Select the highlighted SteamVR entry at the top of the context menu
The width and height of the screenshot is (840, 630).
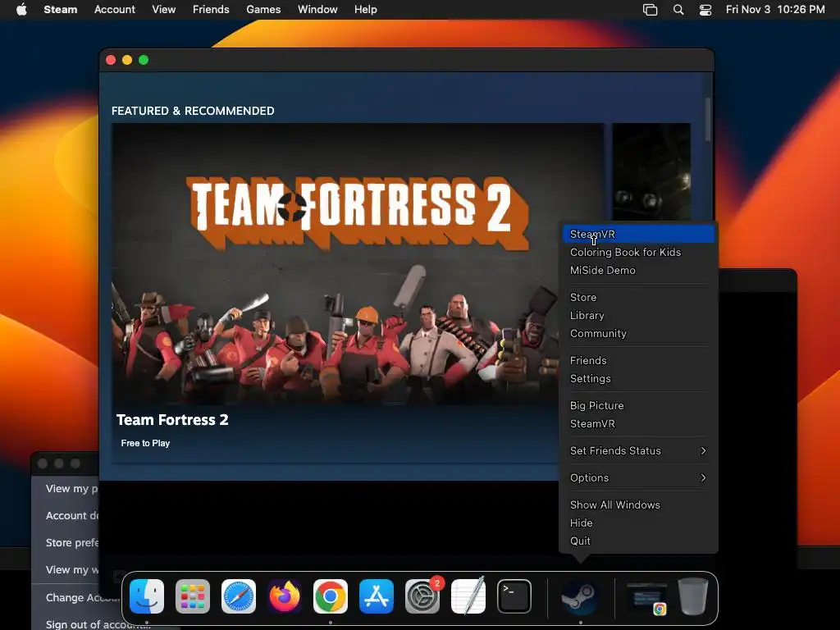[x=638, y=234]
